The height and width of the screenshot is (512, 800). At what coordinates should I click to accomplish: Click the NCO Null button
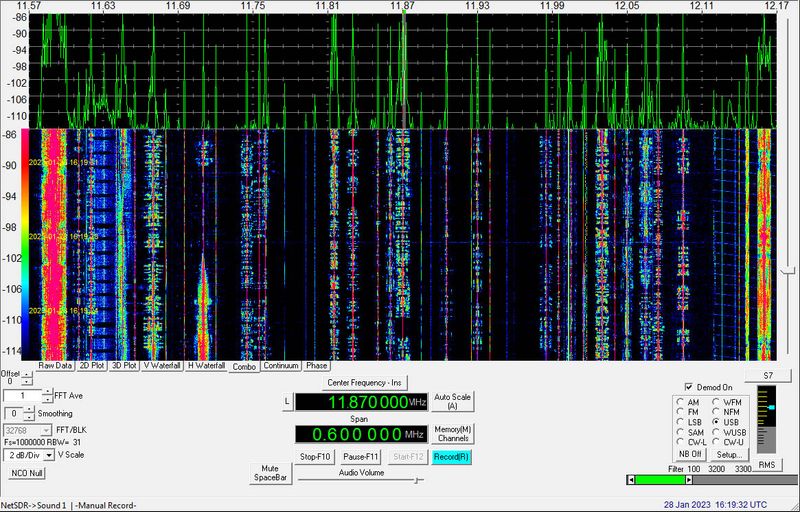tap(27, 473)
